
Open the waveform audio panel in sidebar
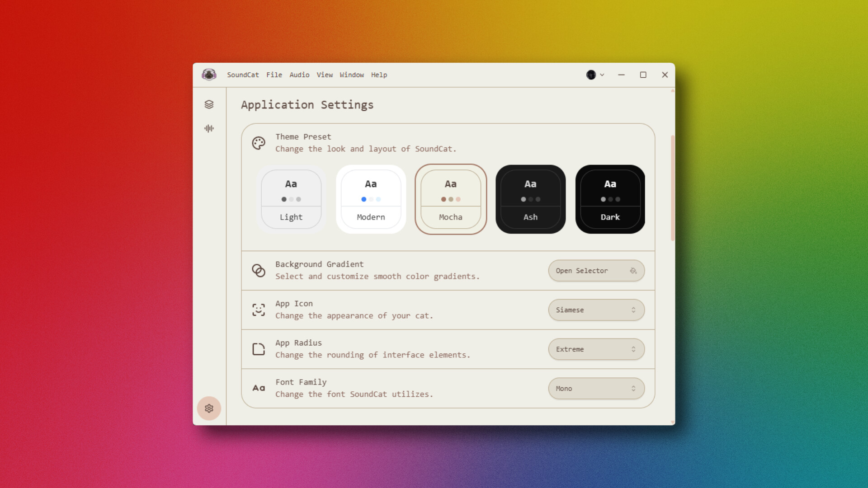(x=209, y=128)
